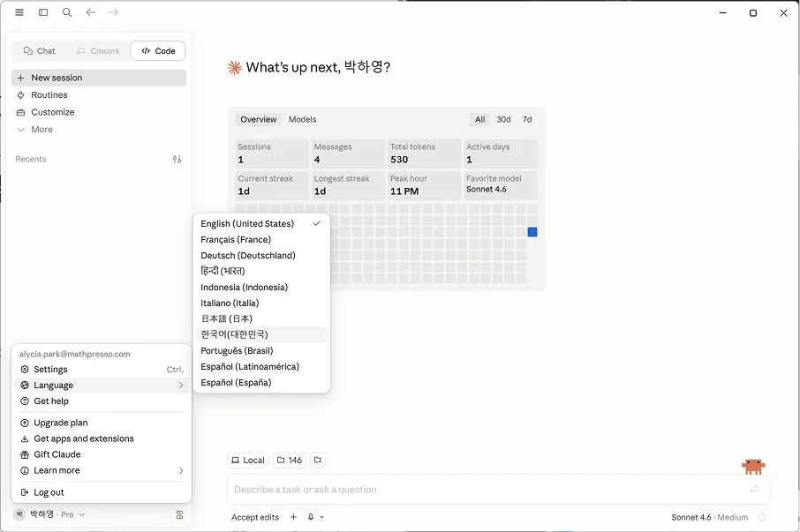This screenshot has height=532, width=800.
Task: Click the add folder icon next to 146
Action: [318, 461]
